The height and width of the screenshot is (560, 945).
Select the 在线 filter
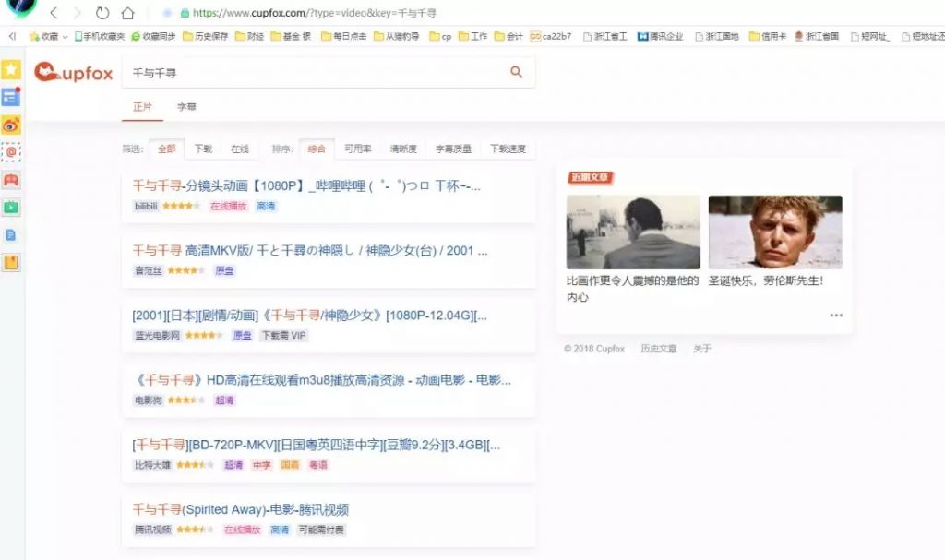pyautogui.click(x=240, y=149)
